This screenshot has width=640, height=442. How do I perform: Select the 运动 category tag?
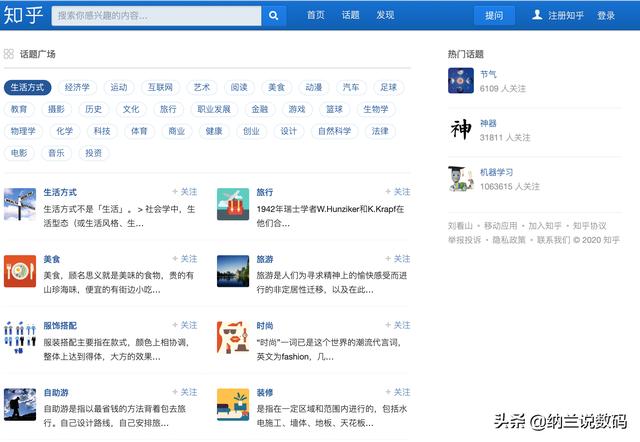[x=119, y=87]
